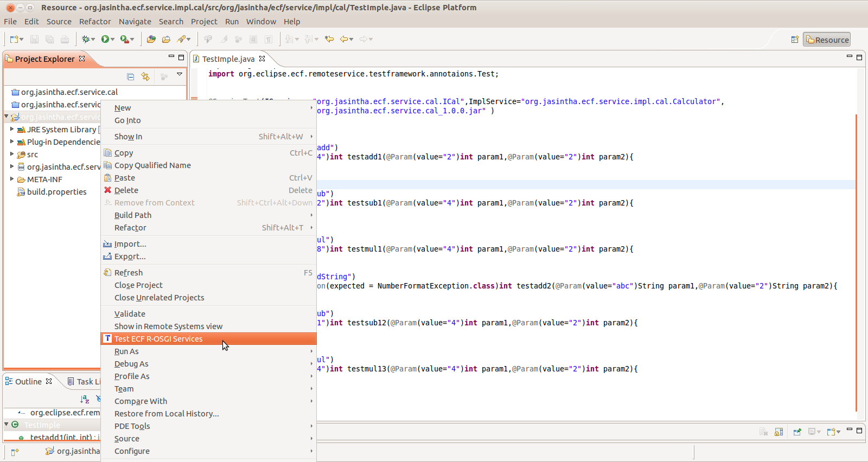Close the TestImple.java editor tab
868x462 pixels.
(x=262, y=59)
